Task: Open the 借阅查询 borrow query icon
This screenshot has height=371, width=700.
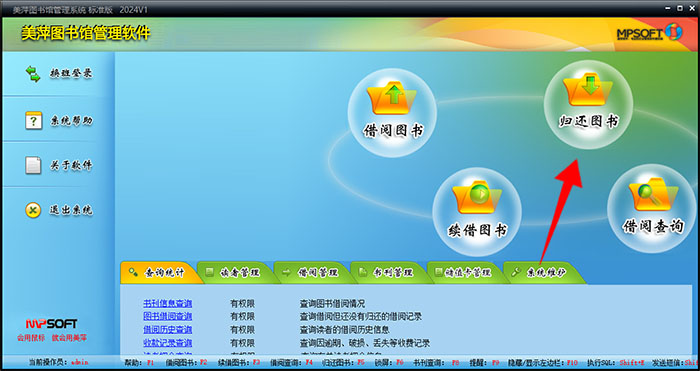Action: [x=653, y=194]
